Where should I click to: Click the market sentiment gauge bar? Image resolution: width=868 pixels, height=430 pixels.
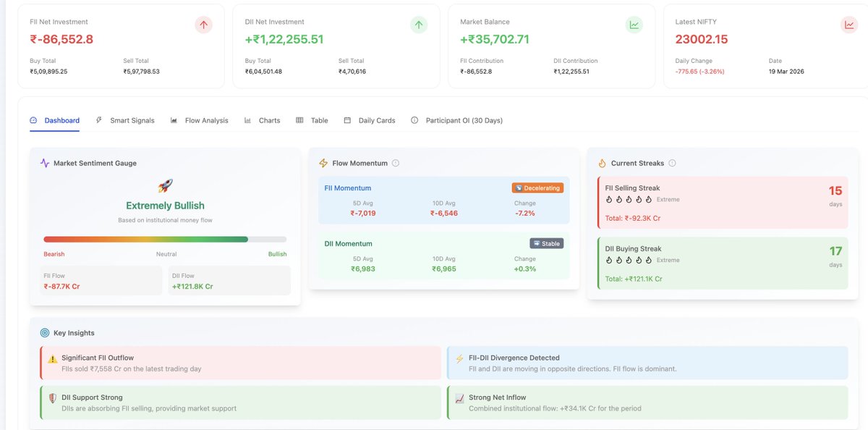[x=165, y=239]
